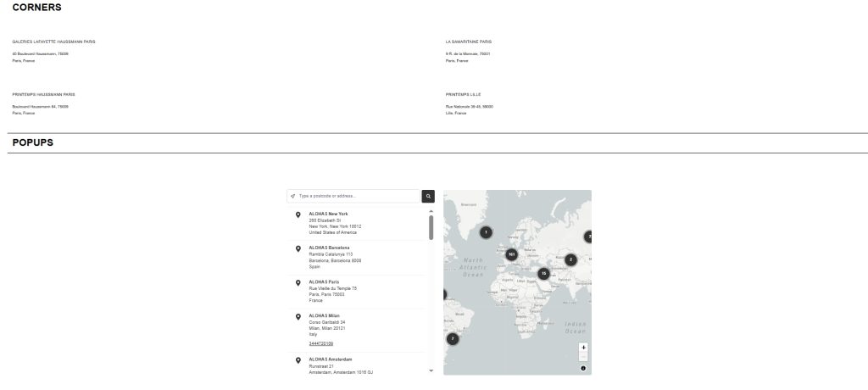Focus the postcode or address input field
The width and height of the screenshot is (868, 390).
coord(356,196)
